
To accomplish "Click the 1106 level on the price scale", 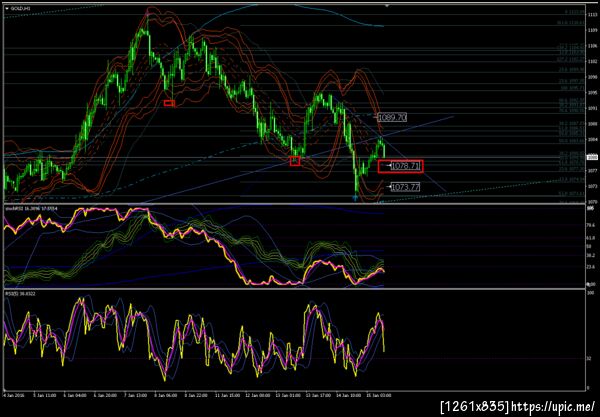I will [x=592, y=46].
